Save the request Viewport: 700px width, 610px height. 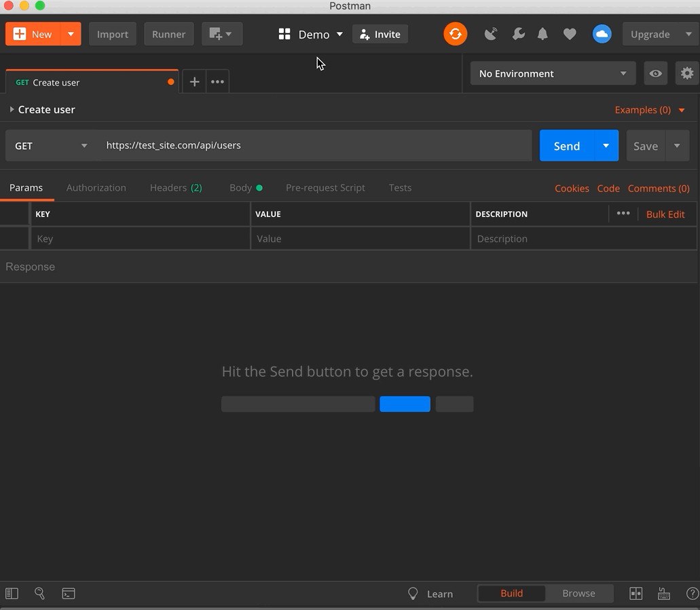pyautogui.click(x=646, y=145)
